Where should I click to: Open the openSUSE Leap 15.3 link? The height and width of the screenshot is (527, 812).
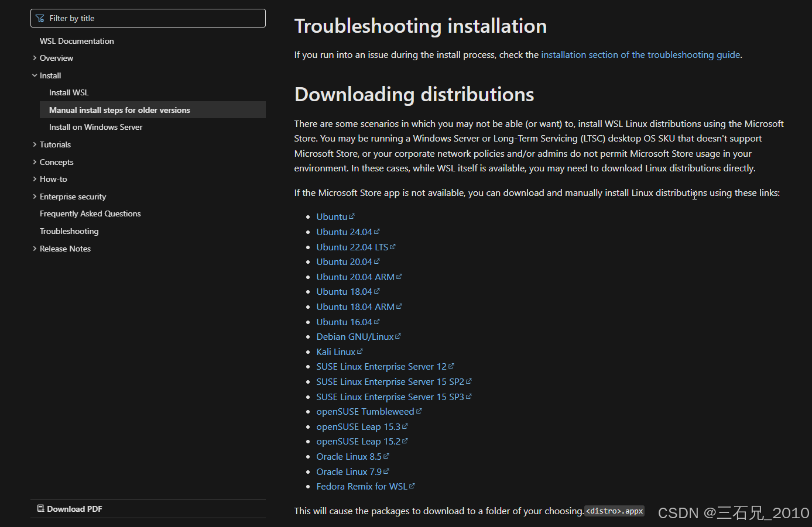(358, 426)
